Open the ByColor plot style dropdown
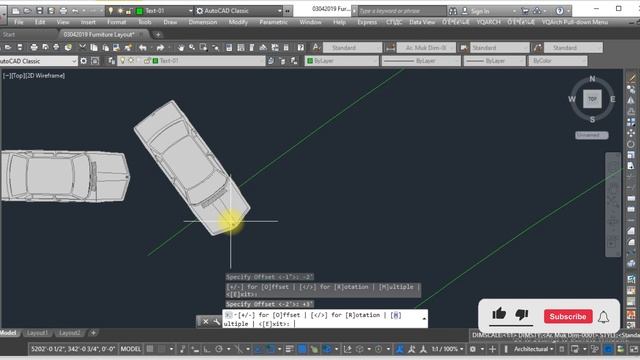640x360 pixels. point(558,61)
